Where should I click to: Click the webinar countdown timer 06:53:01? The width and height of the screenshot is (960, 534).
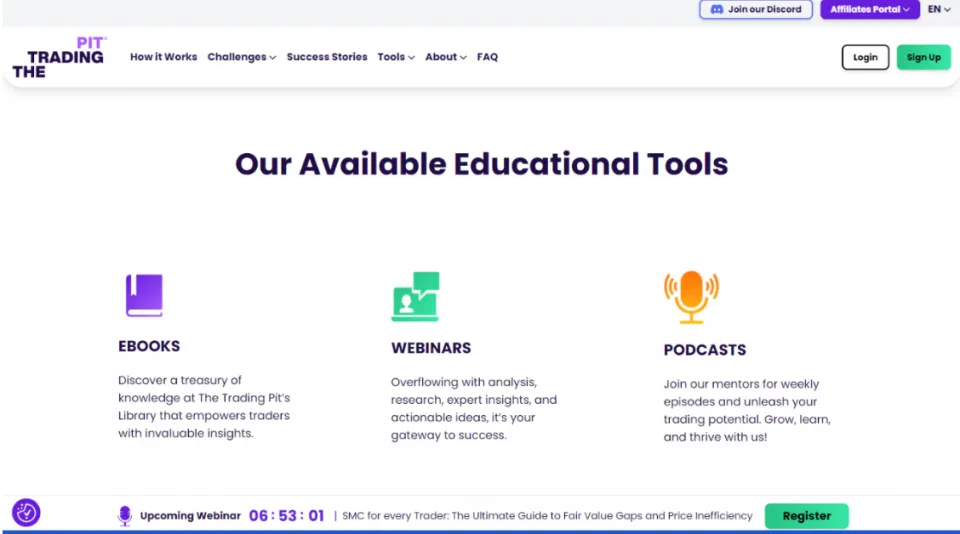coord(287,516)
